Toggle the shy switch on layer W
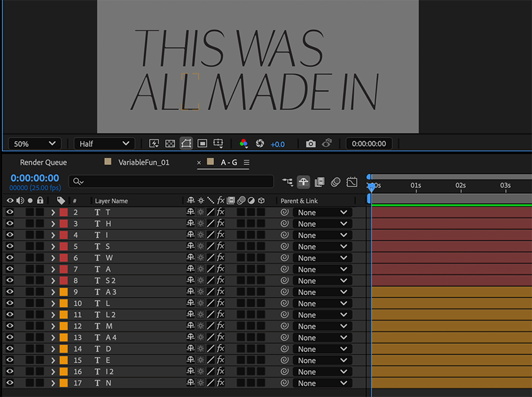Screen dimensions: 532x397 coord(190,258)
